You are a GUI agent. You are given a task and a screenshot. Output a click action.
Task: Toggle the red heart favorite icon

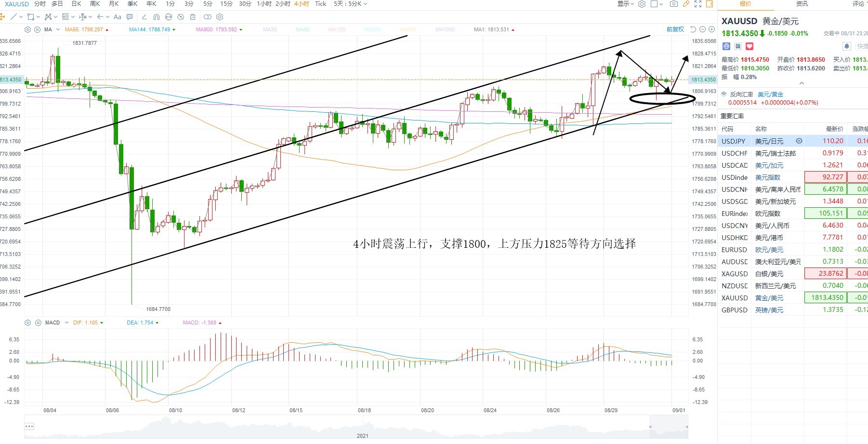750,46
